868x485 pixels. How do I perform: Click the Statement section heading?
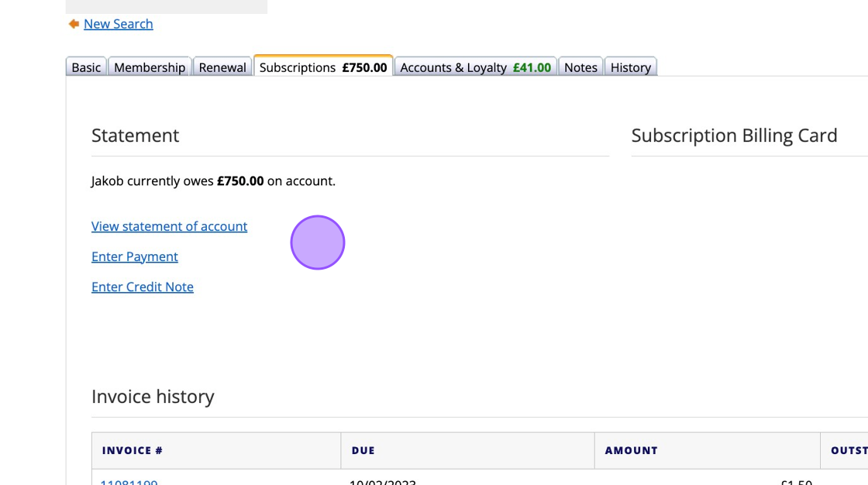point(136,136)
